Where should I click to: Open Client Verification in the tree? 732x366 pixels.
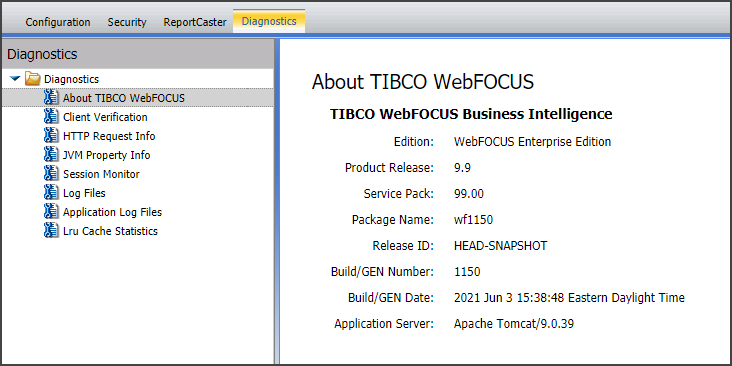point(105,117)
